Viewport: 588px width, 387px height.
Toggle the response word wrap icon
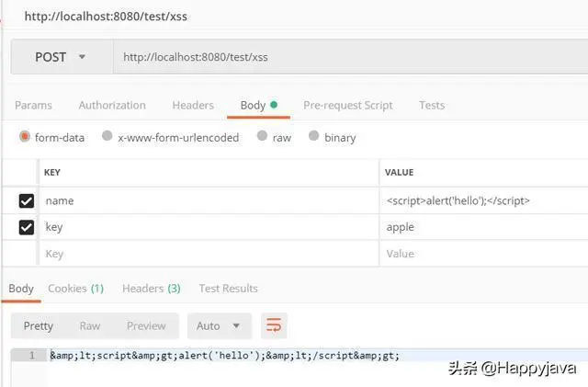[274, 325]
